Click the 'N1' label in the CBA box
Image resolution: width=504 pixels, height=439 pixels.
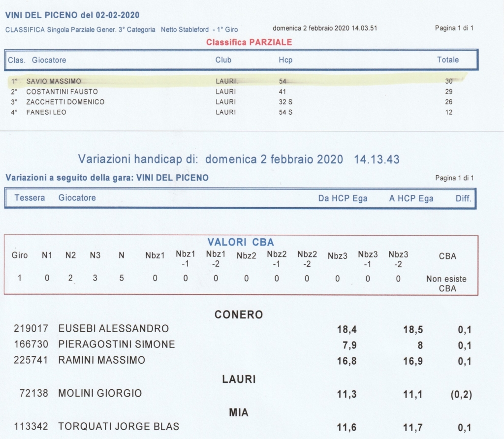(47, 255)
